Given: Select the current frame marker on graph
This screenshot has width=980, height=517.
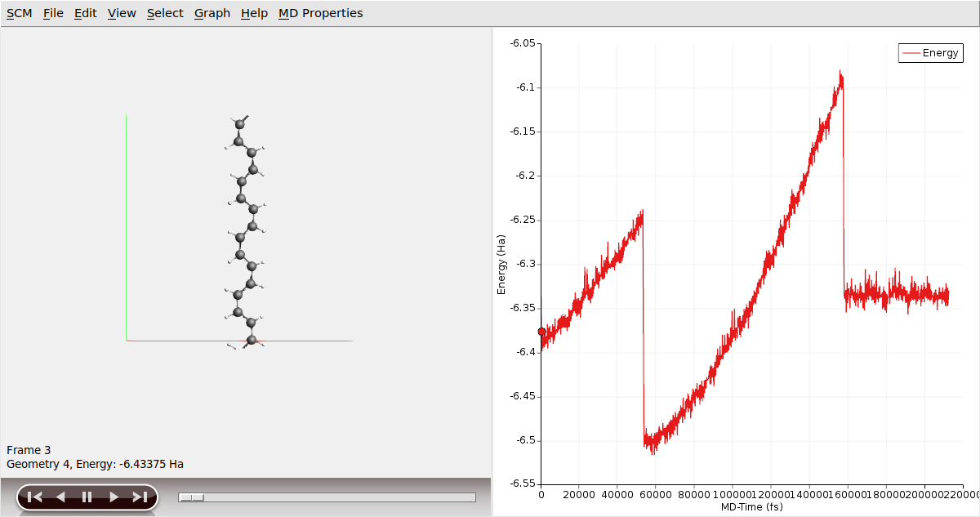Looking at the screenshot, I should [541, 332].
